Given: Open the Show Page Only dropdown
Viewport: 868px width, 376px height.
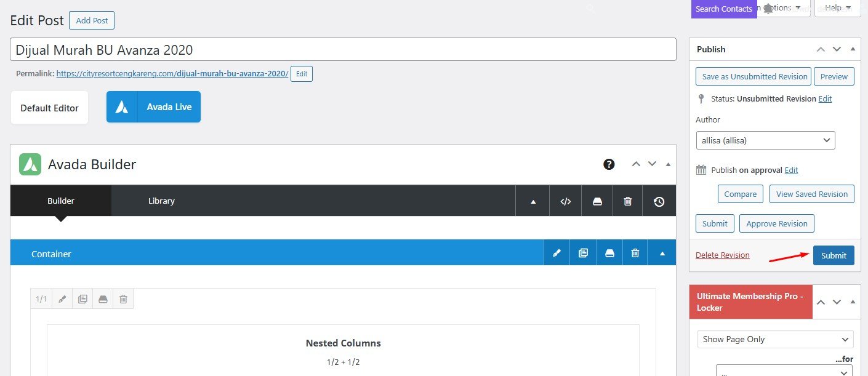Looking at the screenshot, I should pyautogui.click(x=775, y=339).
